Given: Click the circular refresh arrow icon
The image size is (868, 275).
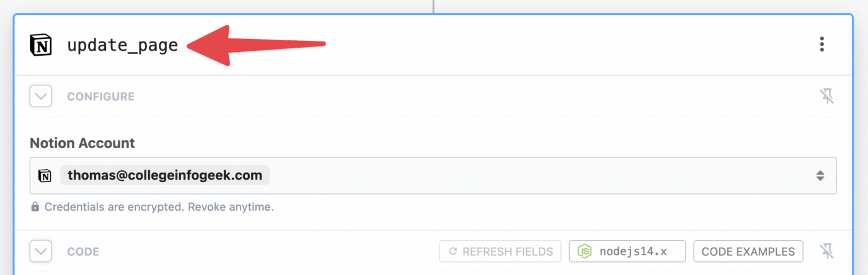Looking at the screenshot, I should tap(453, 251).
